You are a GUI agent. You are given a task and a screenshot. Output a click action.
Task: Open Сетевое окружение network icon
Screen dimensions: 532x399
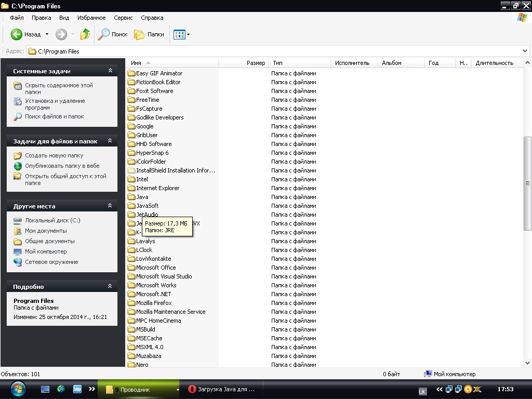pos(18,262)
